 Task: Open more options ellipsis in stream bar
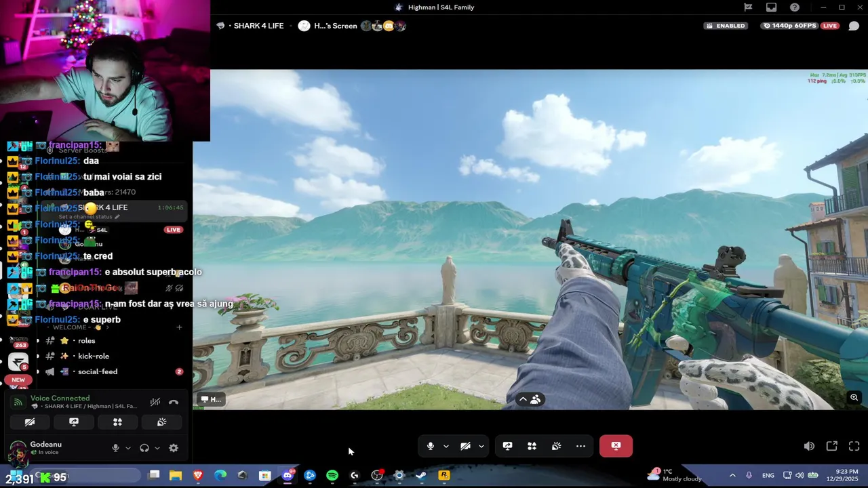point(580,446)
